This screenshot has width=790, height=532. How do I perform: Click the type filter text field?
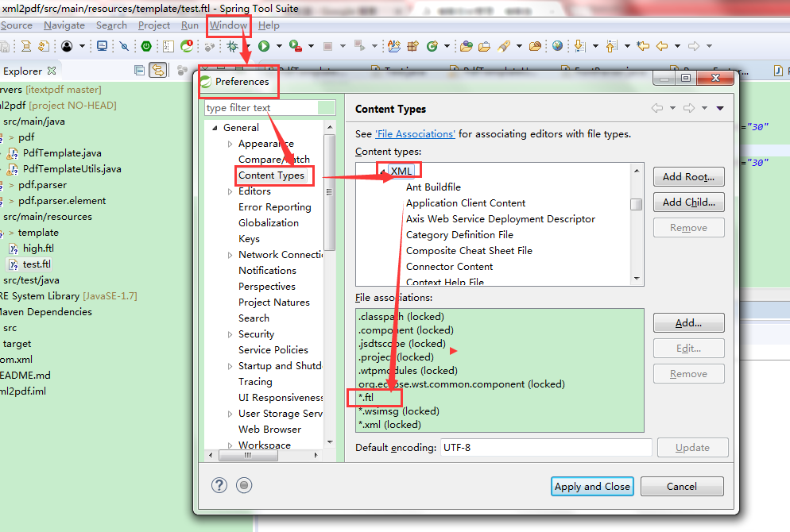(270, 108)
